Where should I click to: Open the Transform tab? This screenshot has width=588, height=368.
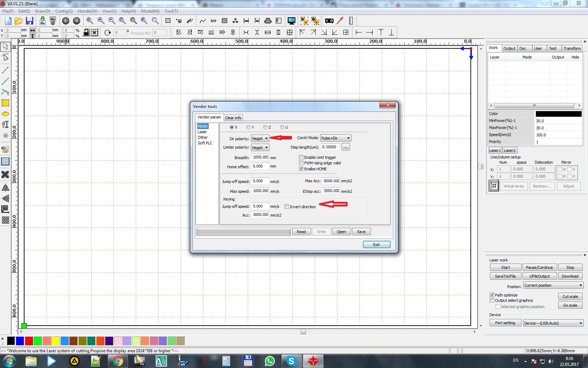point(572,48)
